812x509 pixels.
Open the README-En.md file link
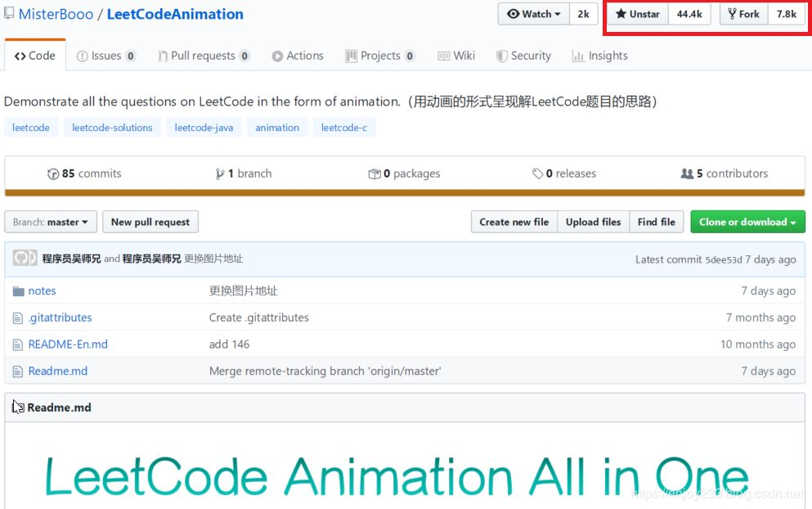68,345
